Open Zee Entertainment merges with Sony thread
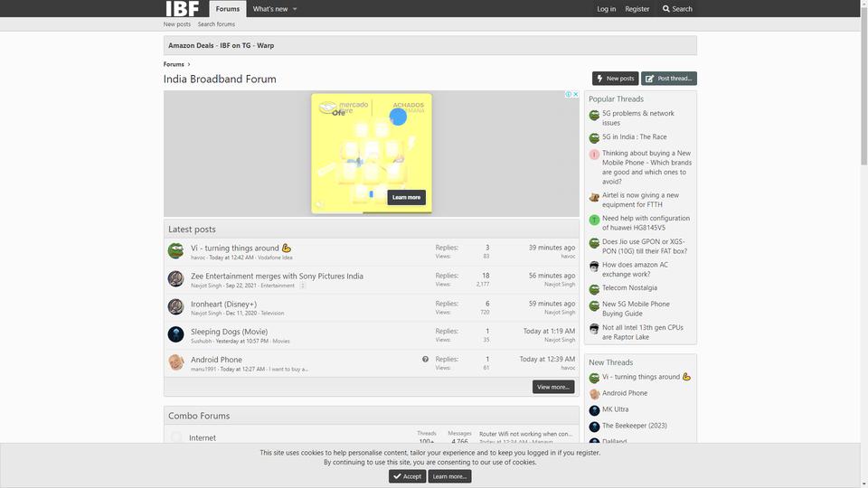The width and height of the screenshot is (868, 488). (x=277, y=277)
